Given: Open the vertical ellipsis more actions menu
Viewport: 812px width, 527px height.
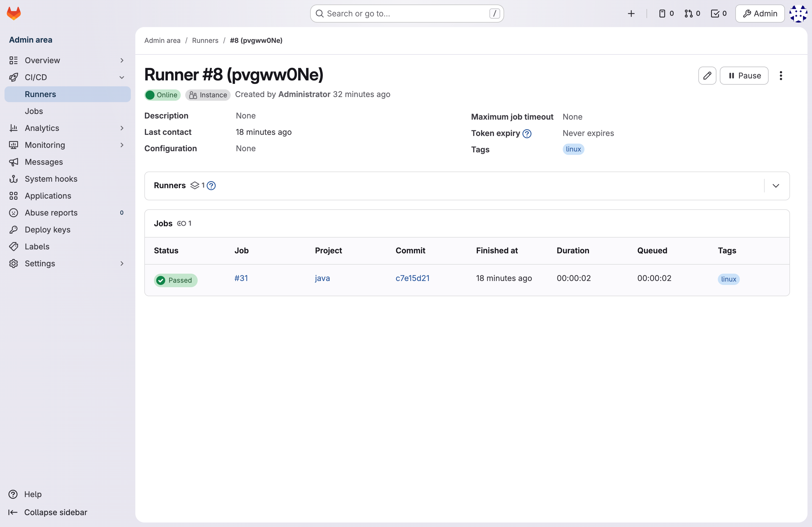Looking at the screenshot, I should point(781,75).
